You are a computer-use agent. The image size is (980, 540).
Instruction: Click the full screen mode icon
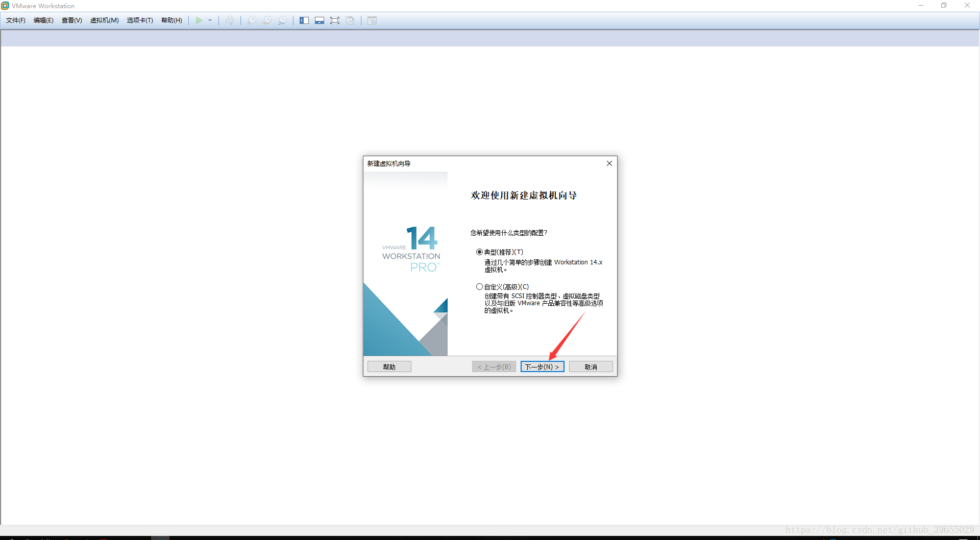point(335,20)
